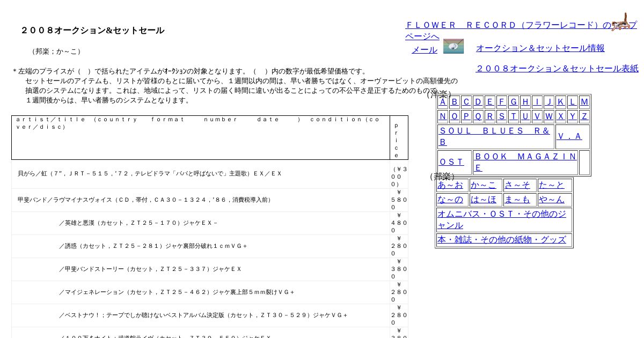Go to letter W index
Screen dimensions: 644x338
coord(549,116)
